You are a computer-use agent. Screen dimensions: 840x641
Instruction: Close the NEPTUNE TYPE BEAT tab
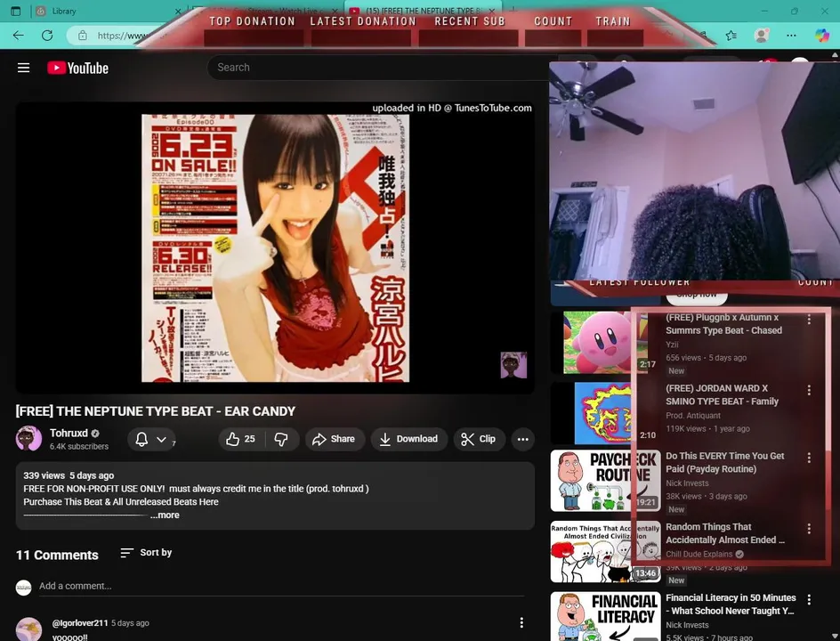(491, 11)
